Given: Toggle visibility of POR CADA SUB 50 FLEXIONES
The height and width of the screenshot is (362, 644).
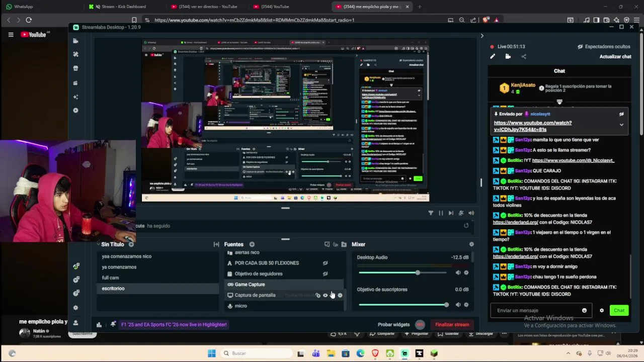Looking at the screenshot, I should pos(325,263).
